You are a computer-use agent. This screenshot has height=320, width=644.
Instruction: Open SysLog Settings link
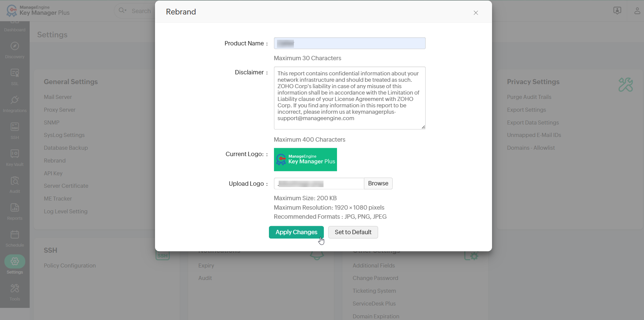pyautogui.click(x=64, y=135)
